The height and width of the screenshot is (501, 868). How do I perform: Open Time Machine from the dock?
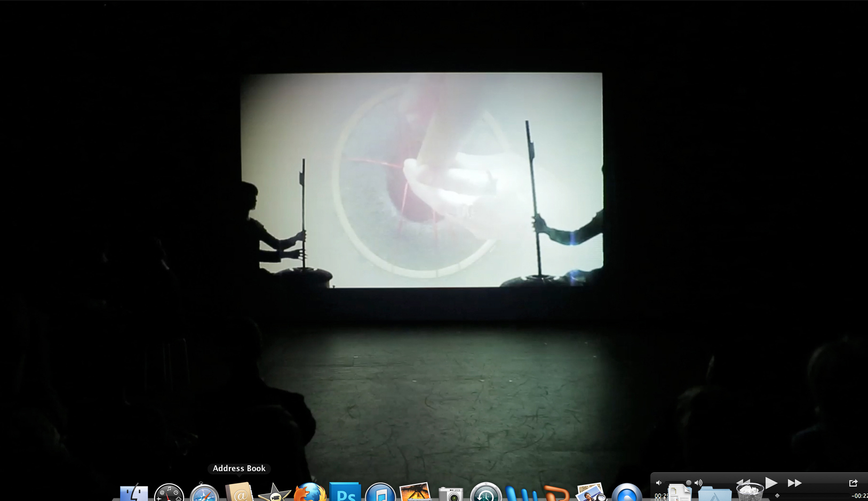point(485,493)
